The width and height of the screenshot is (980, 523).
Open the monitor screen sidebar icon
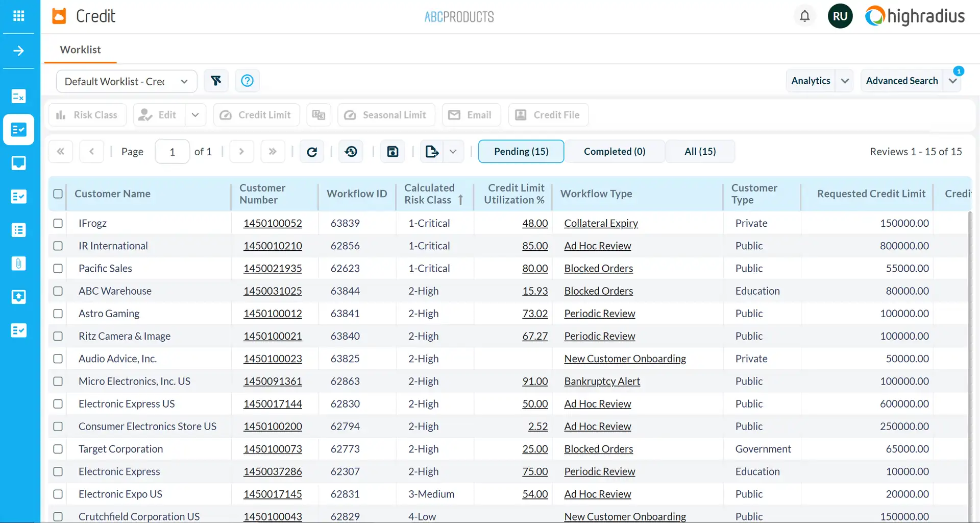[19, 163]
